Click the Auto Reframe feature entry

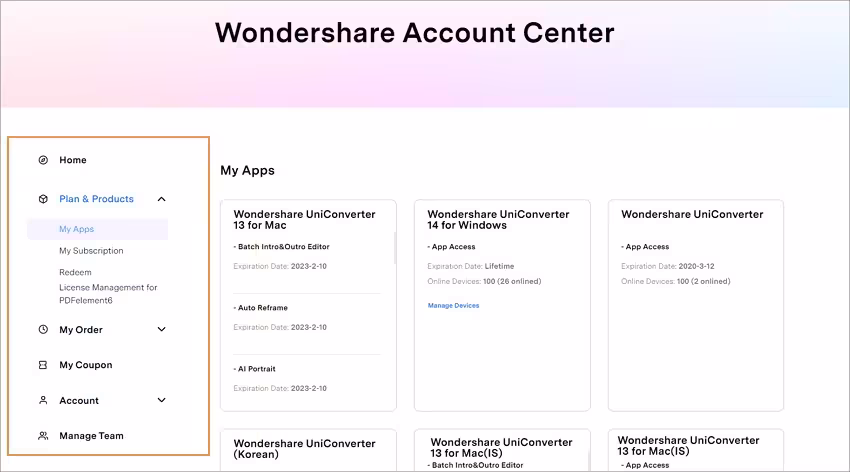pyautogui.click(x=262, y=308)
